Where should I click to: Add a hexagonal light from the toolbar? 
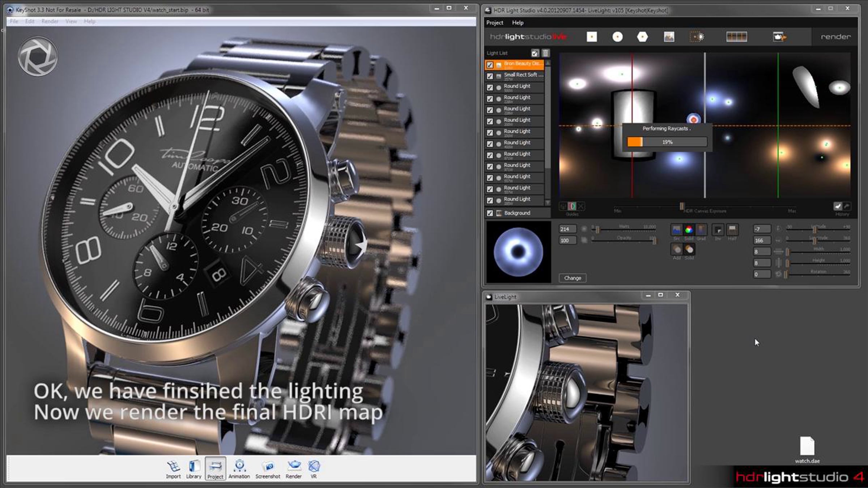tap(642, 37)
